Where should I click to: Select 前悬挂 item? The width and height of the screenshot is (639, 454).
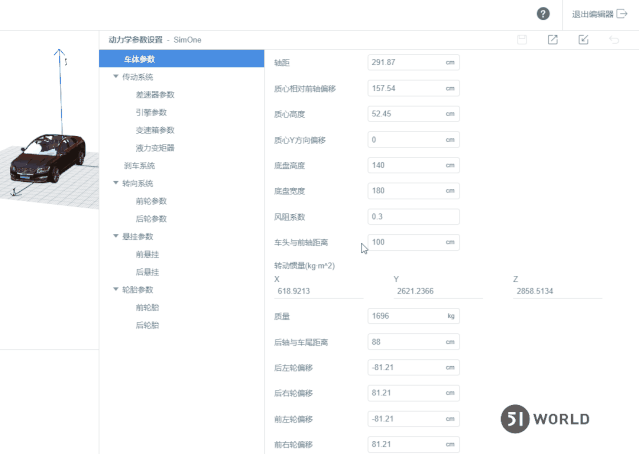pos(147,254)
